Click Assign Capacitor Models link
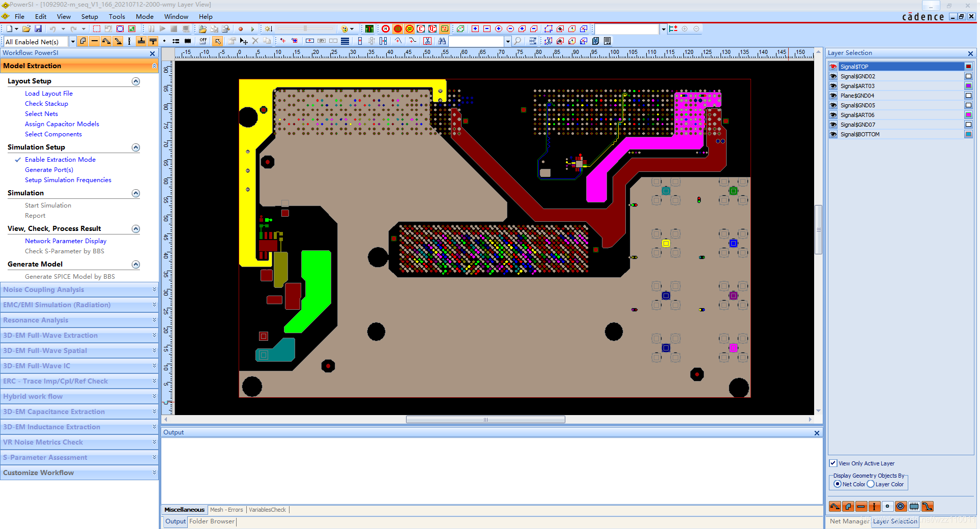The width and height of the screenshot is (980, 529). 62,124
